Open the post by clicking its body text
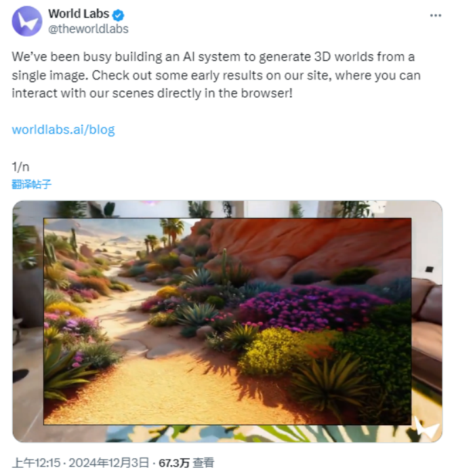 (216, 75)
